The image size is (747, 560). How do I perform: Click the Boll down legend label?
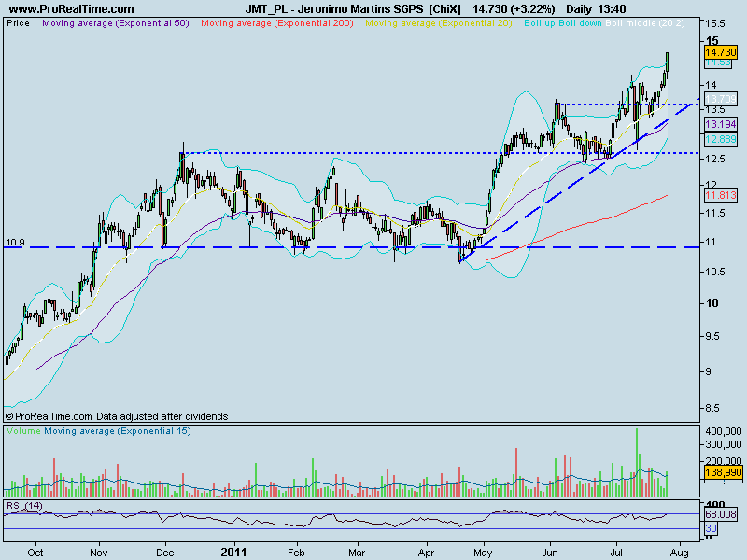(x=580, y=23)
